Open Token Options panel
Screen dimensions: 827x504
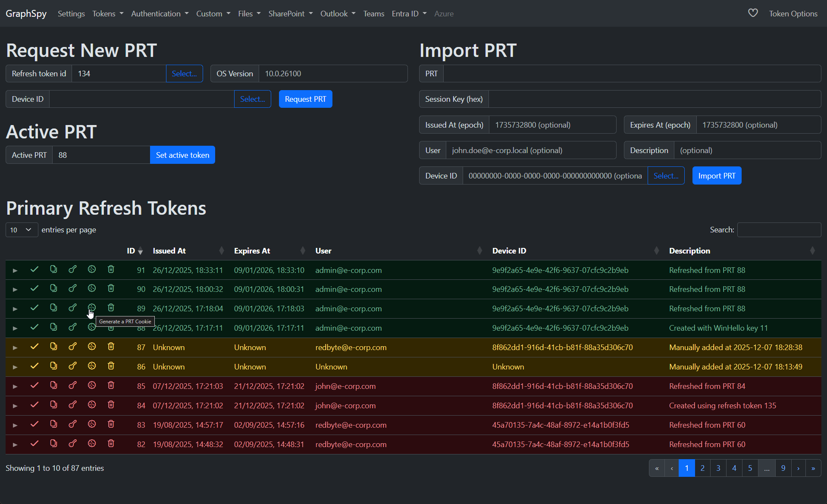coord(793,13)
